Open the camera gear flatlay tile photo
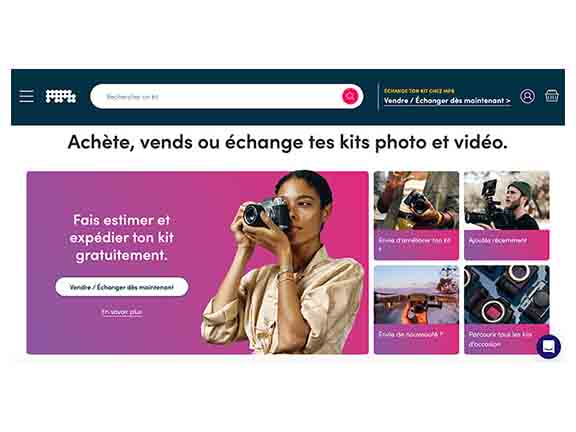 pos(507,295)
